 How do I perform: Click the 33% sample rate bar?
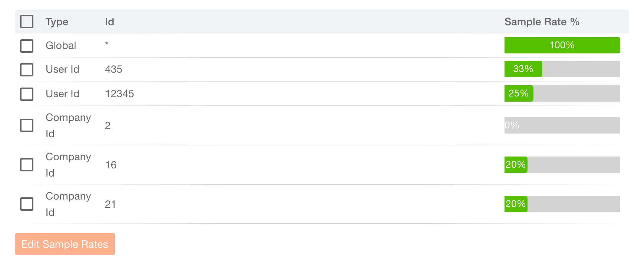pos(562,69)
